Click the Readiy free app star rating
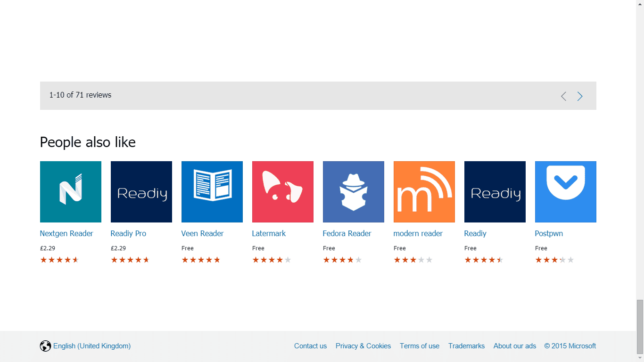 pos(484,260)
